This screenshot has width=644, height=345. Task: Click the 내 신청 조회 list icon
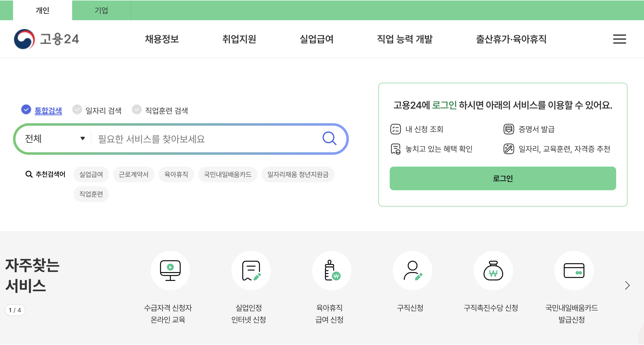tap(395, 129)
